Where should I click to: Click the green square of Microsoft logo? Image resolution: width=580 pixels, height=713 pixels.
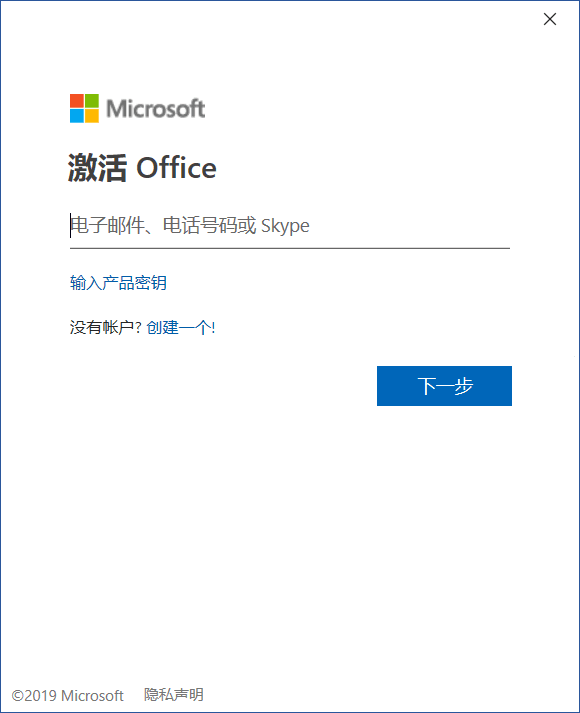point(92,101)
